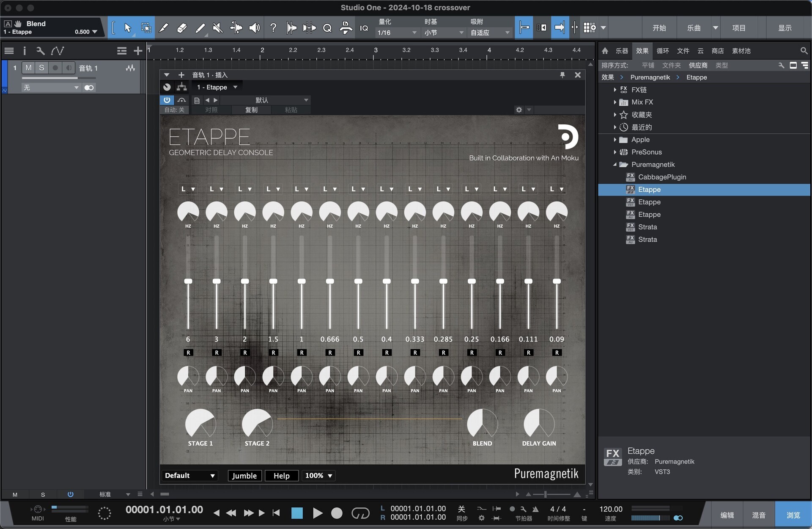Open the 编辑 editor view
Screen dimensions: 812x529
tap(727, 515)
